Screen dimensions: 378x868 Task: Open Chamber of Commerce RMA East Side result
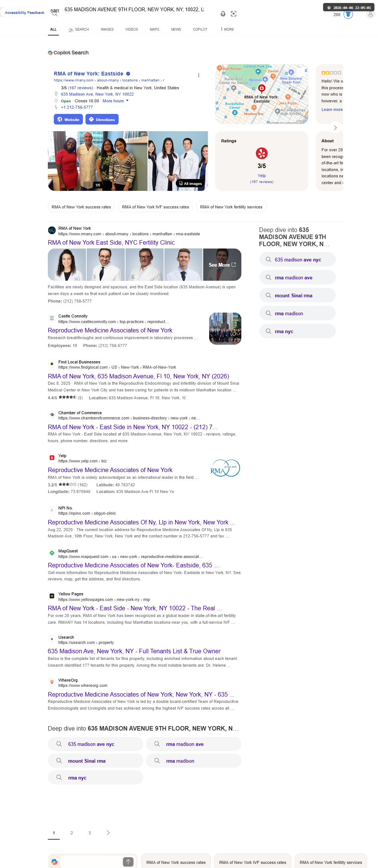point(133,427)
